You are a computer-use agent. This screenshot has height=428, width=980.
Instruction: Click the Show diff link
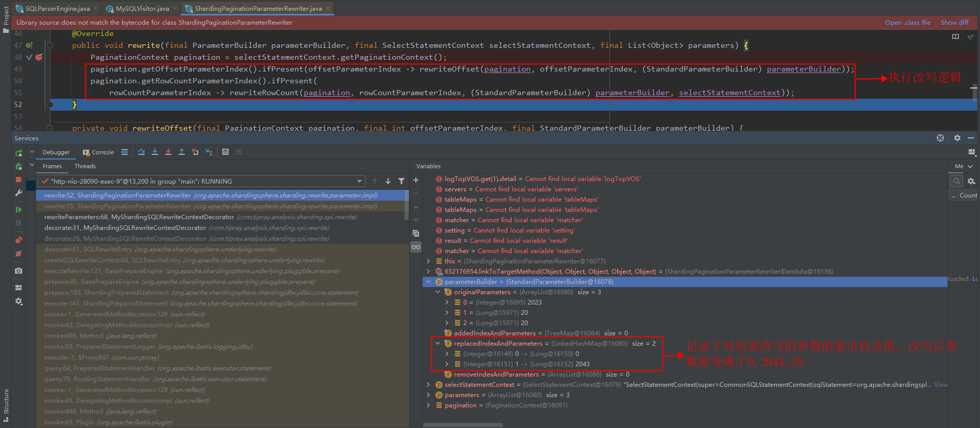point(954,23)
